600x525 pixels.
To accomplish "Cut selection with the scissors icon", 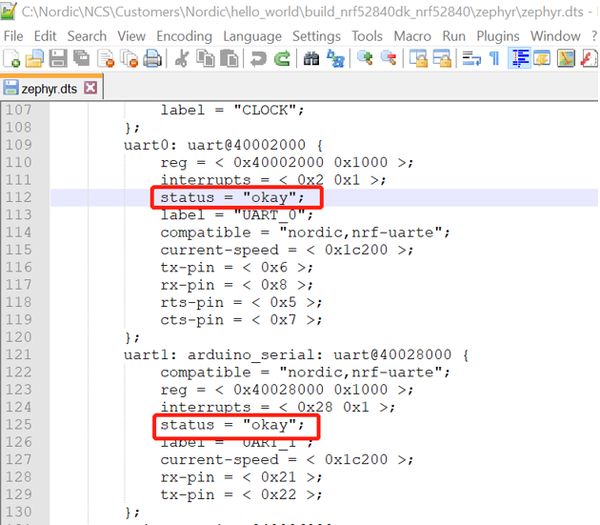I will pyautogui.click(x=182, y=59).
